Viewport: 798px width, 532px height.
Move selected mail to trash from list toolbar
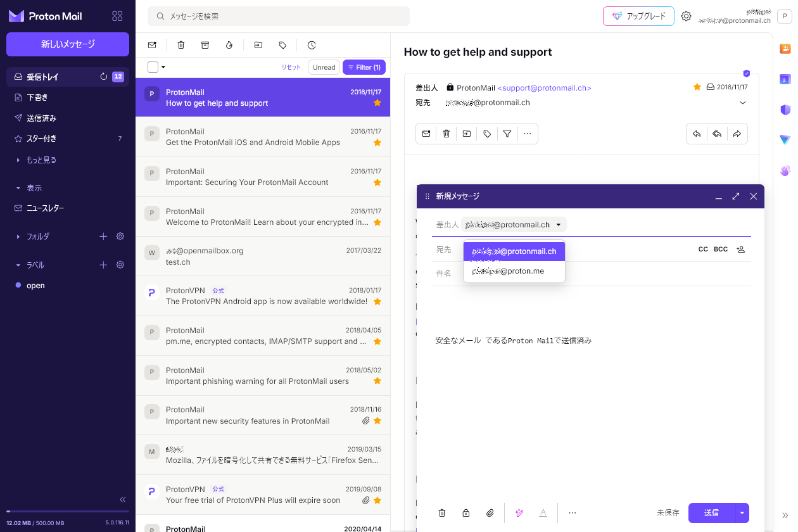pyautogui.click(x=181, y=45)
